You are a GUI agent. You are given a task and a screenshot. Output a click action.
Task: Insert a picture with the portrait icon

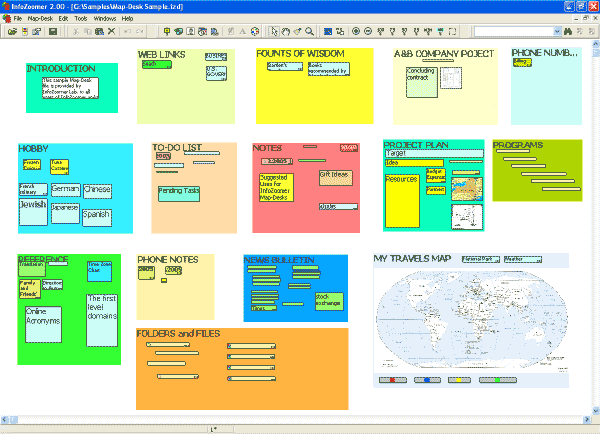tap(191, 31)
